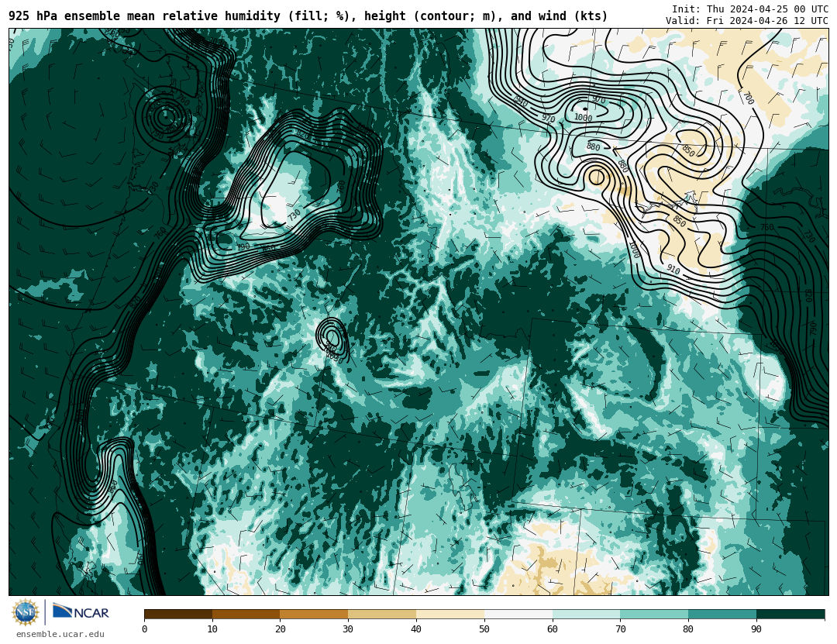Viewport: 837px width, 644px height.
Task: Click the colorbar tick label 50
Action: click(x=484, y=629)
